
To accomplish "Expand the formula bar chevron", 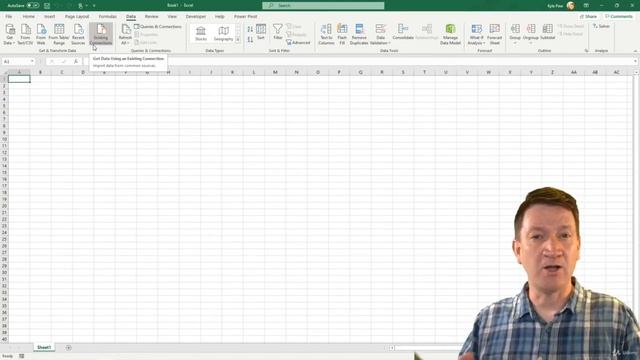I will coord(636,61).
